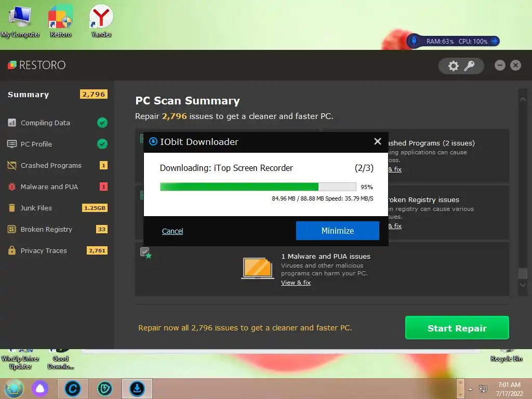Screen dimensions: 532x399
Task: Cancel the IObit download
Action: click(172, 231)
